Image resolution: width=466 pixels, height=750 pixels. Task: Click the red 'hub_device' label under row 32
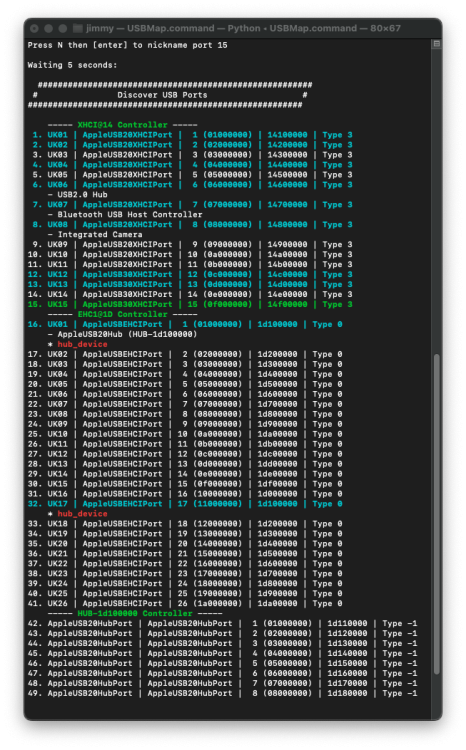pos(82,514)
